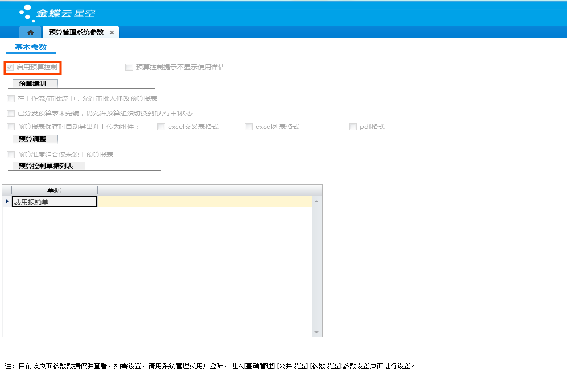
Task: Click the 单据 column header
Action: tap(54, 190)
